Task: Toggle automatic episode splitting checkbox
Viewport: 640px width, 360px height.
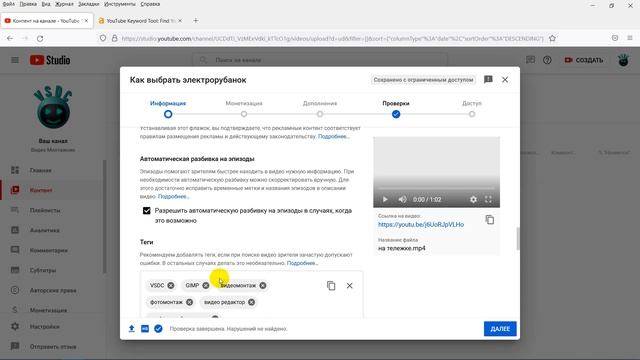Action: pyautogui.click(x=147, y=211)
